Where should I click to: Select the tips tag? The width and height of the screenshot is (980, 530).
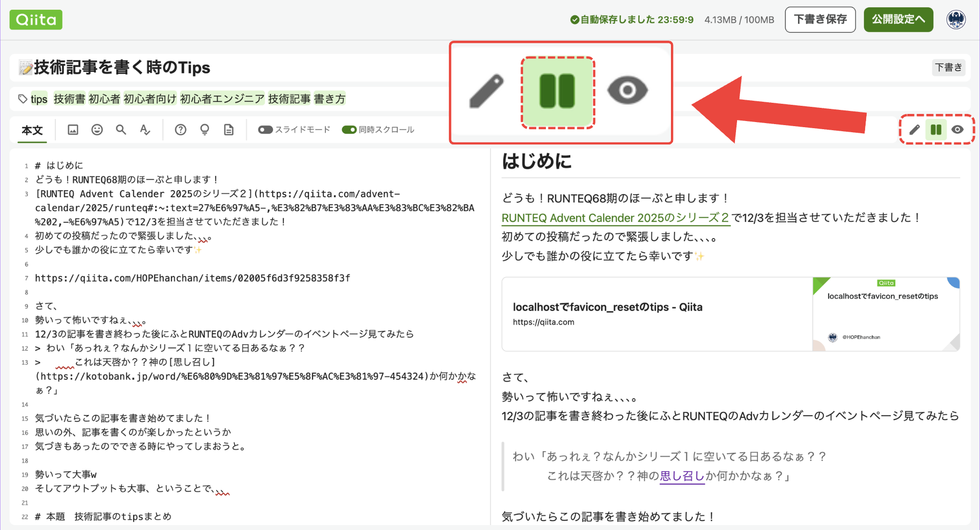(39, 99)
